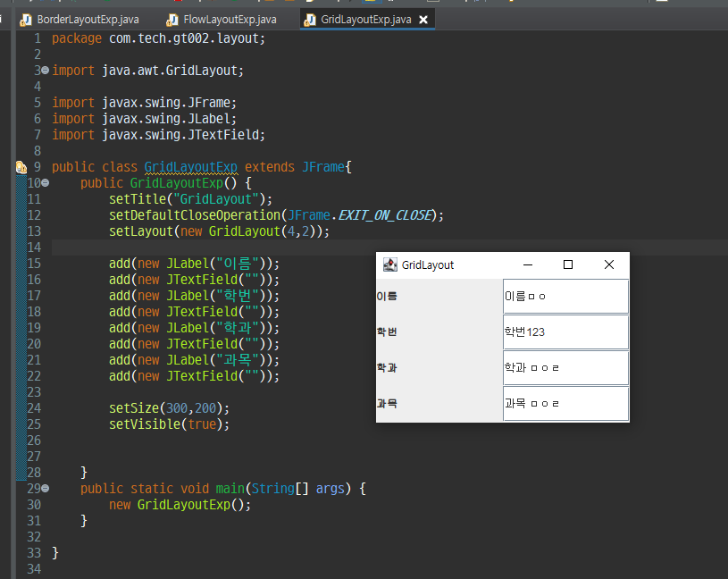
Task: Maximize the GridLayout window
Action: tap(568, 264)
